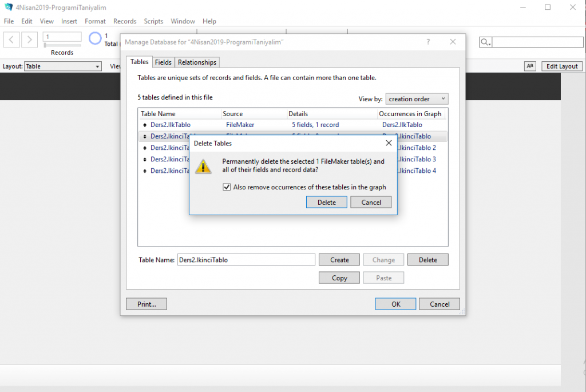Go to the next record arrow
Screen dimensions: 586x392
tap(30, 39)
